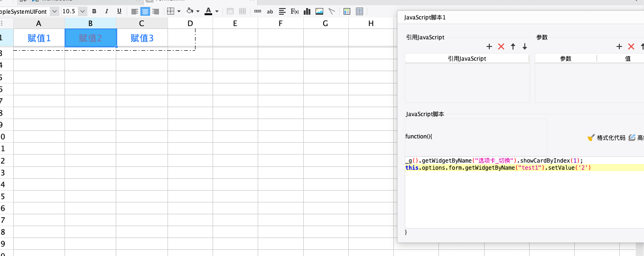This screenshot has width=644, height=256.
Task: Insert a chart into the cell
Action: (x=307, y=11)
